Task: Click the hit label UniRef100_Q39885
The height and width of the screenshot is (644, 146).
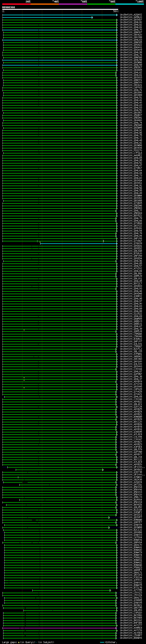Action: [x=131, y=600]
